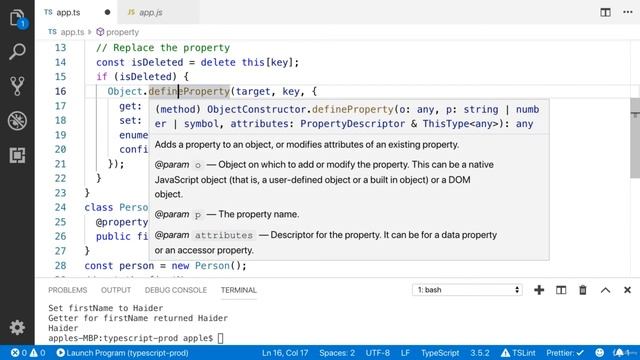
Task: Open the OUTPUT panel tab
Action: click(x=116, y=290)
